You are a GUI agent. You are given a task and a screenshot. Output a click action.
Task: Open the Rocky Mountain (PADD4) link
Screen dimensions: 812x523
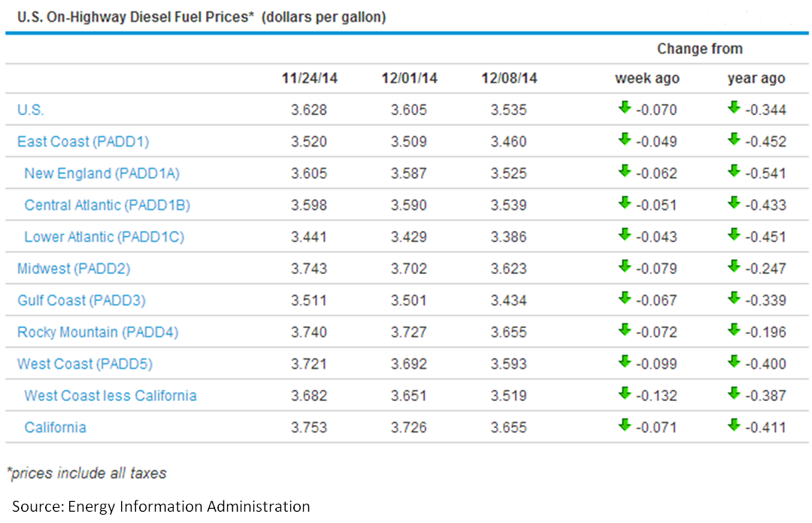pyautogui.click(x=98, y=332)
